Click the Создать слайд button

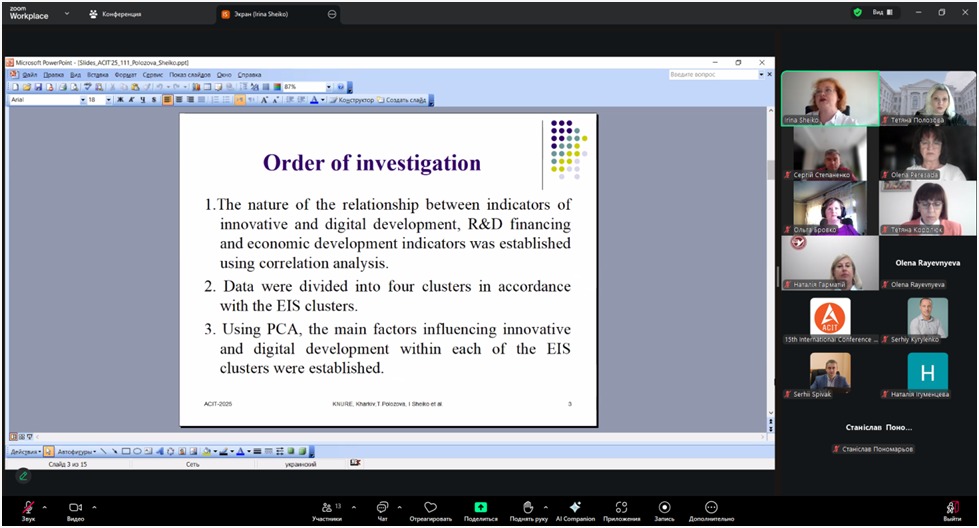(405, 100)
